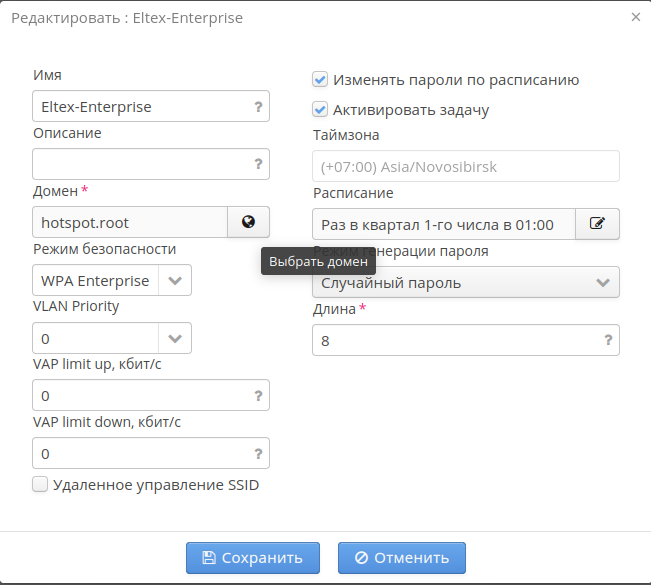Click help question mark in Описание field
Image resolution: width=651 pixels, height=585 pixels.
pos(258,164)
